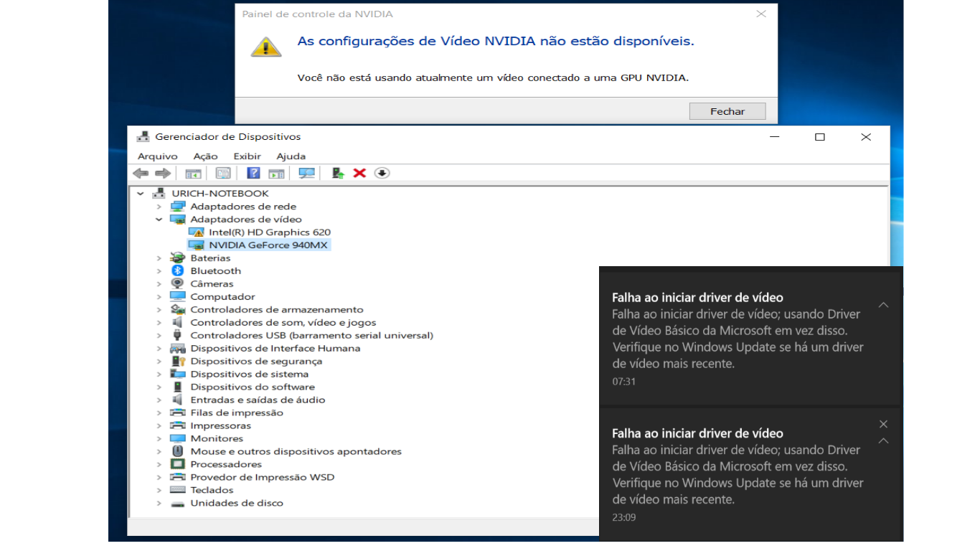Click the Forward arrow in Device Manager toolbar
Screen dimensions: 980x551
click(x=163, y=173)
